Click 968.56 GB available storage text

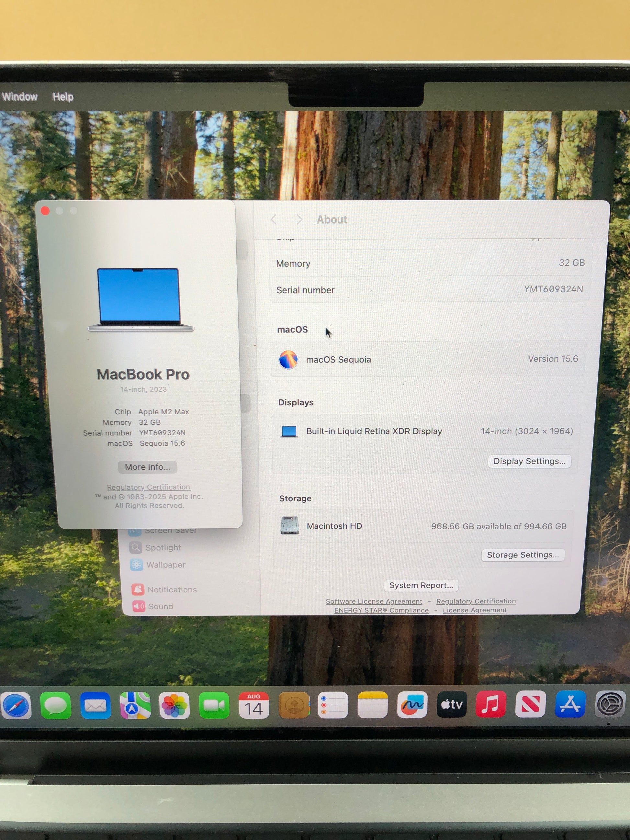(x=499, y=526)
